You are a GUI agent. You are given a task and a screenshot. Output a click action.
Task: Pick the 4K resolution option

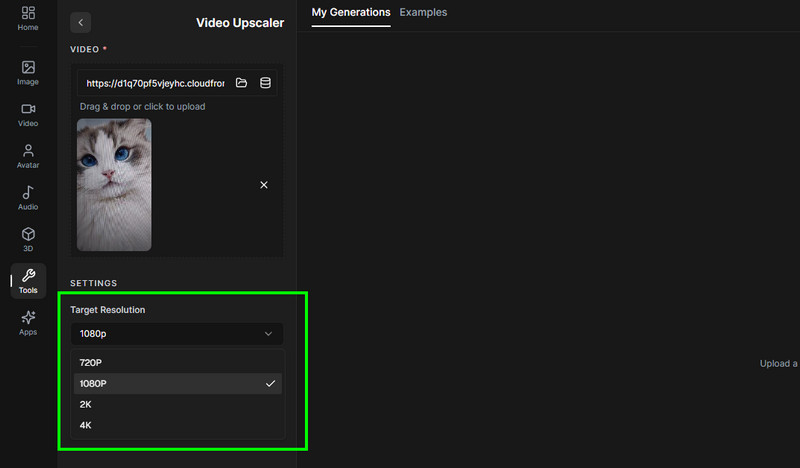pyautogui.click(x=178, y=425)
